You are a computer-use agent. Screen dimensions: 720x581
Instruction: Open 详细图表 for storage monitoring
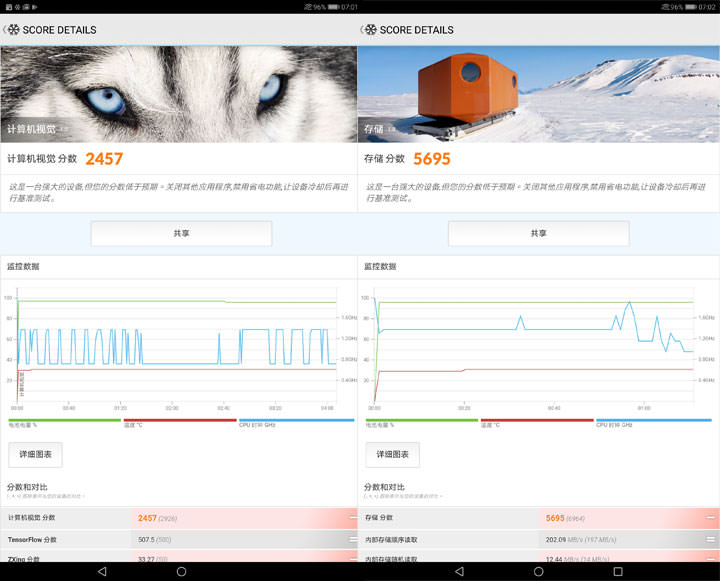tap(392, 455)
